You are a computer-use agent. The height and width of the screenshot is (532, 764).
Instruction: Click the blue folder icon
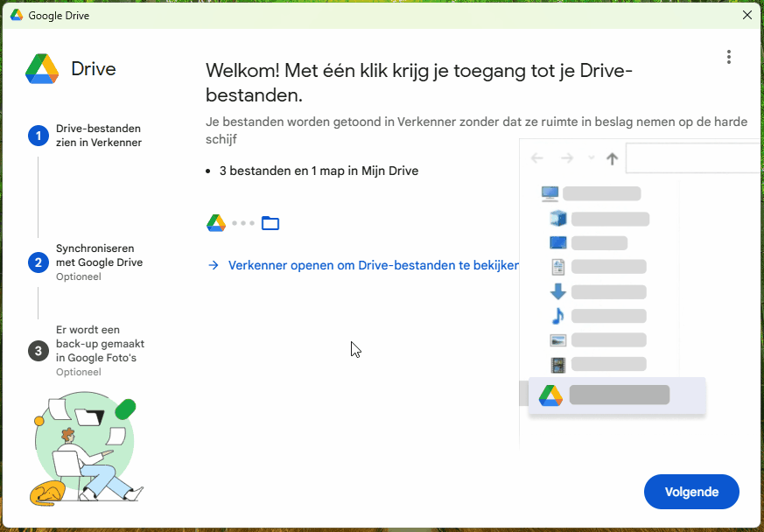click(x=270, y=223)
